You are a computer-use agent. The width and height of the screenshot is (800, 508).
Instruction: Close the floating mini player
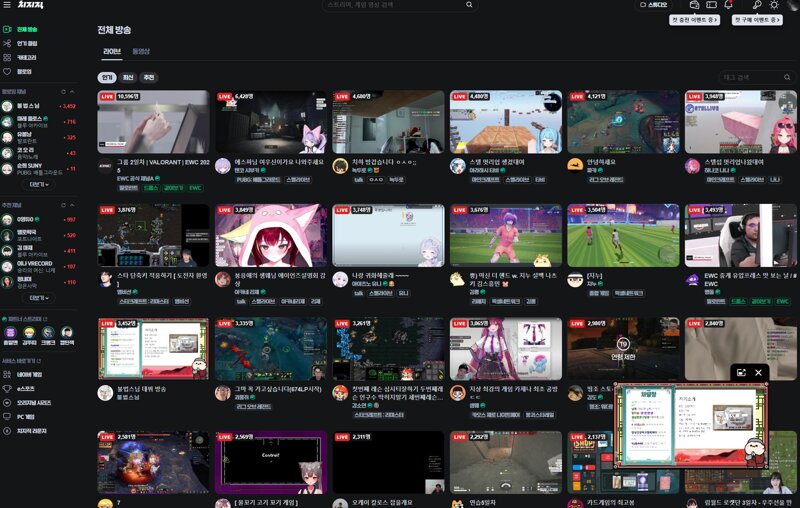(758, 373)
